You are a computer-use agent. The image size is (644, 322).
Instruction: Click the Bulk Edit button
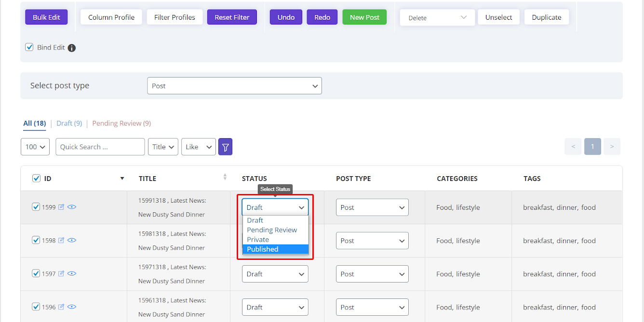click(46, 17)
